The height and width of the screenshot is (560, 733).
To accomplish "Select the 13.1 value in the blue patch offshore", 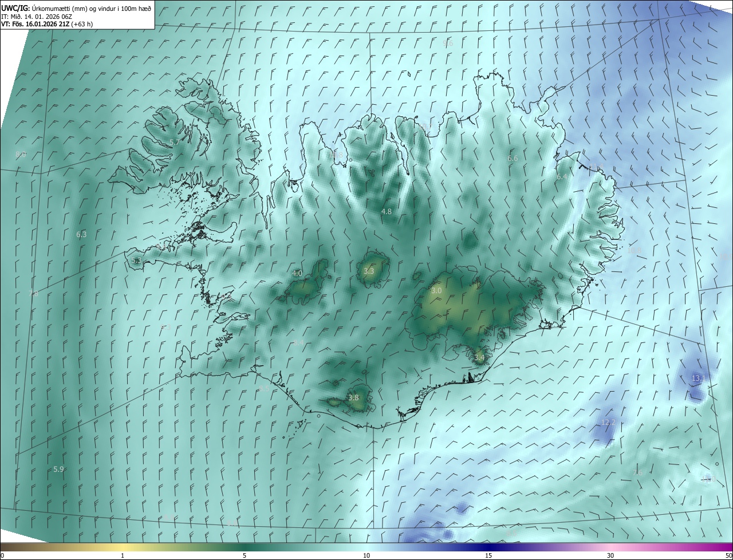I will [699, 378].
